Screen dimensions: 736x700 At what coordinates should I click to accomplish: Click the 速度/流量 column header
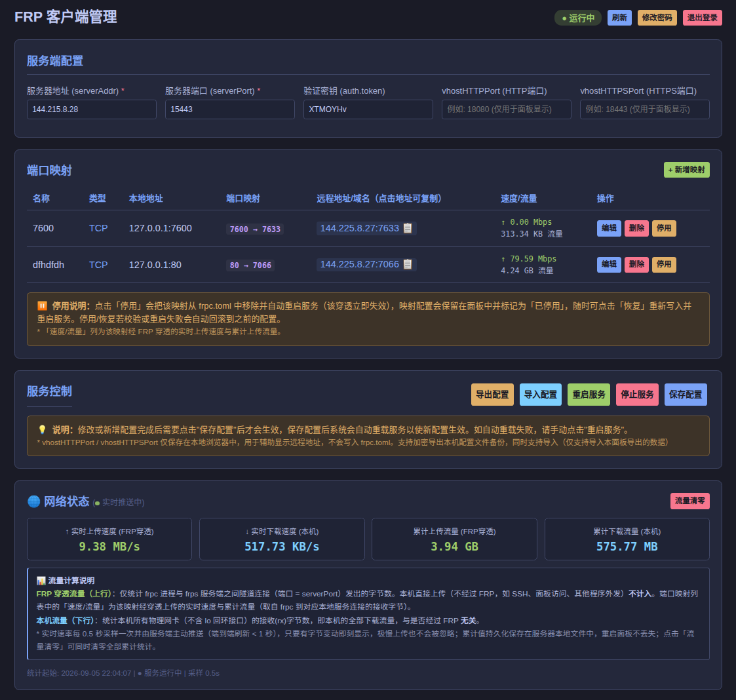(518, 198)
